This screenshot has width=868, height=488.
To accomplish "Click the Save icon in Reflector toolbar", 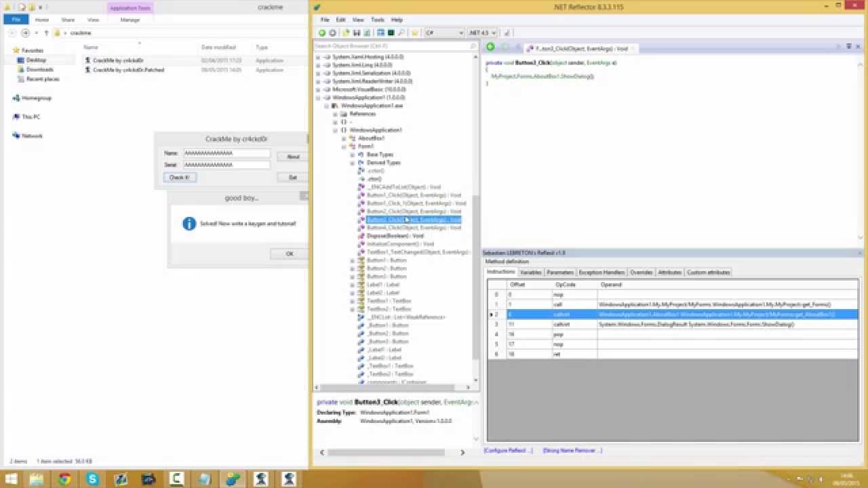I will point(357,33).
